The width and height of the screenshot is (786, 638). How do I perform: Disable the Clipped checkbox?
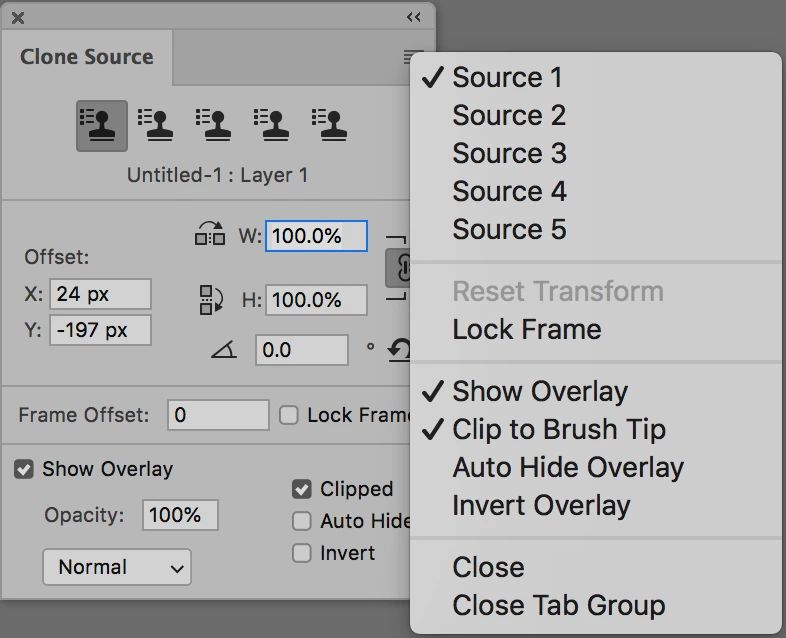click(x=301, y=489)
